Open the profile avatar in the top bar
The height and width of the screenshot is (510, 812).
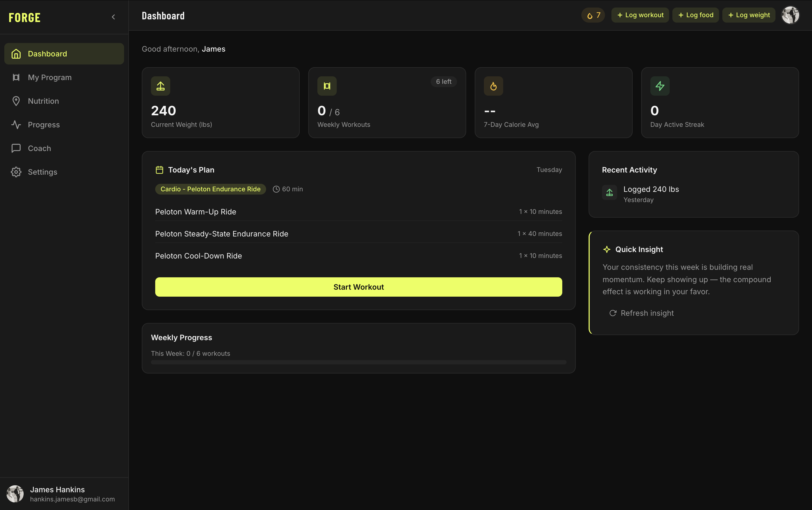pos(790,15)
